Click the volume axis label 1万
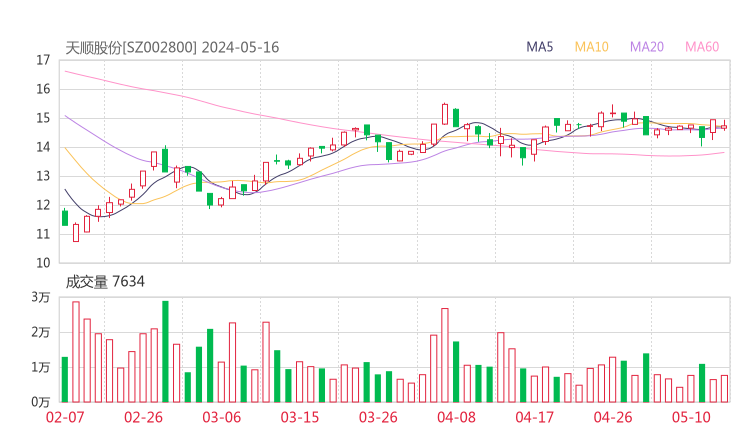Viewport: 740px width, 440px height. pyautogui.click(x=41, y=367)
